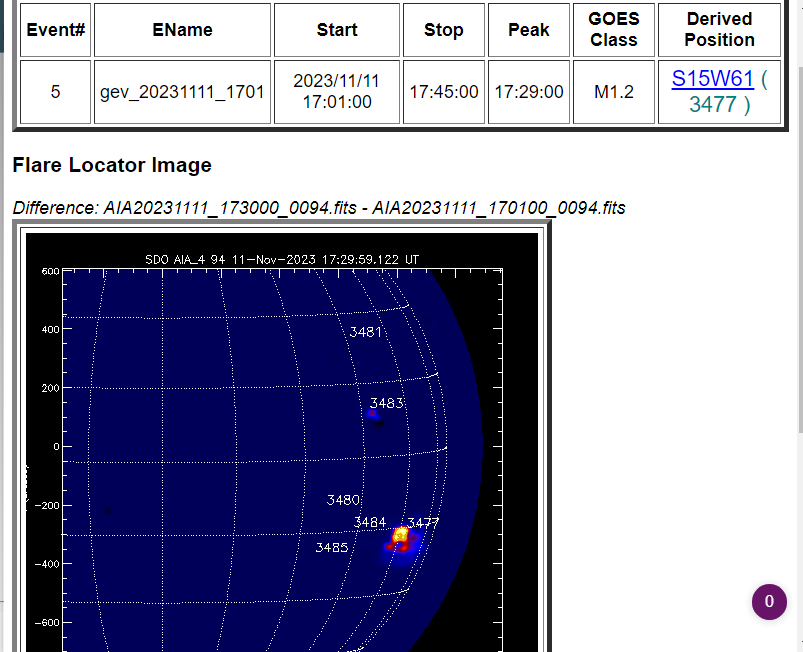The height and width of the screenshot is (652, 803).
Task: Select the Start column header
Action: click(x=337, y=30)
